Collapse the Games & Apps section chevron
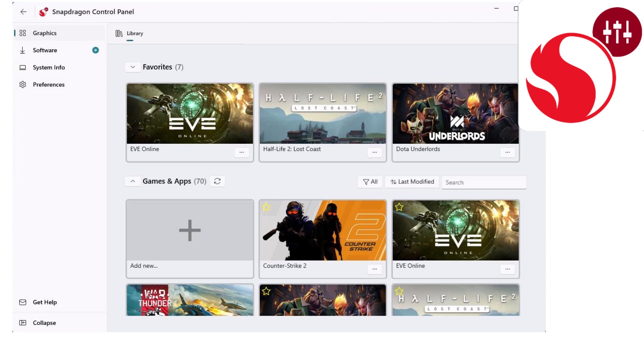The height and width of the screenshot is (356, 644). pyautogui.click(x=133, y=181)
